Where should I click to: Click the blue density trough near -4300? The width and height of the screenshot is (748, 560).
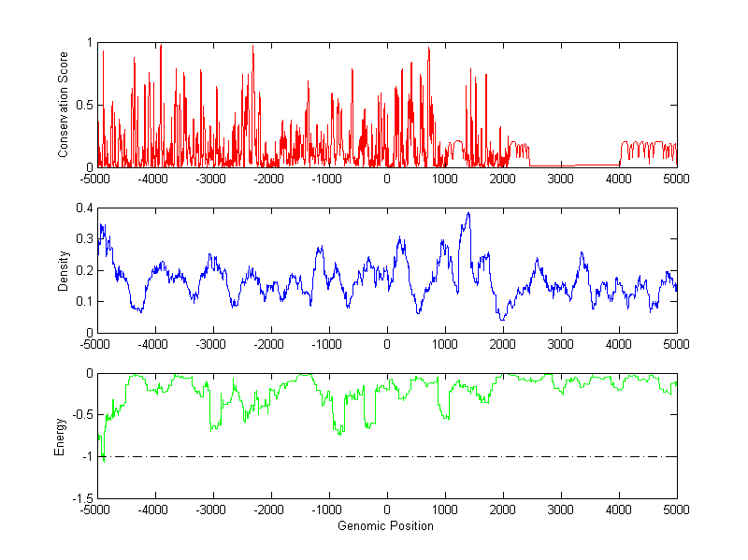tap(138, 309)
